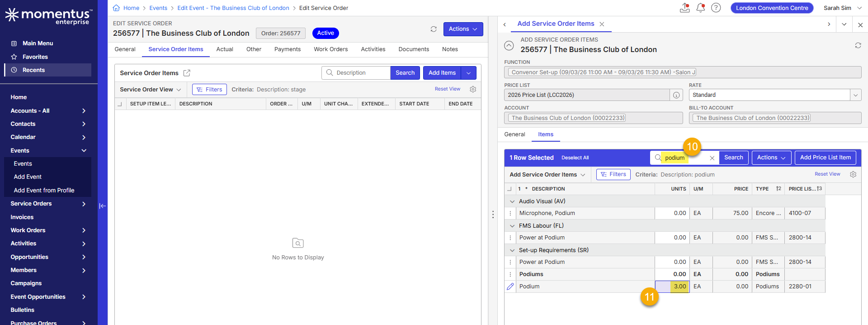The image size is (868, 325).
Task: Click Reset View in the Service Order Items grid
Action: [x=448, y=89]
